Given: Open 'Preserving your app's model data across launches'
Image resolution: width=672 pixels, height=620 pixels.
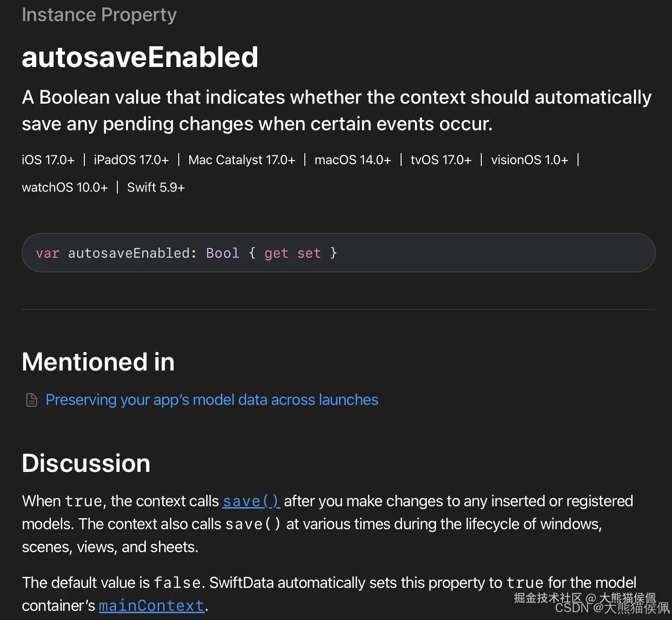Looking at the screenshot, I should (212, 400).
